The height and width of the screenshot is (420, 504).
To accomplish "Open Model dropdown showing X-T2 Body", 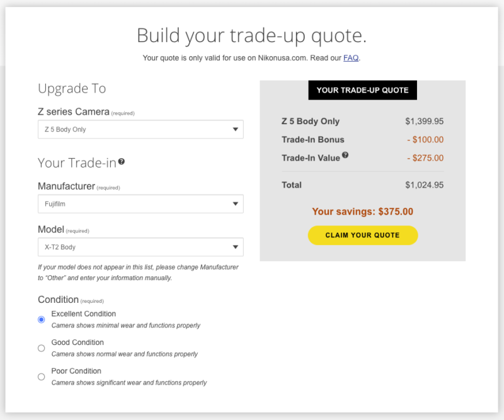I will [x=140, y=247].
